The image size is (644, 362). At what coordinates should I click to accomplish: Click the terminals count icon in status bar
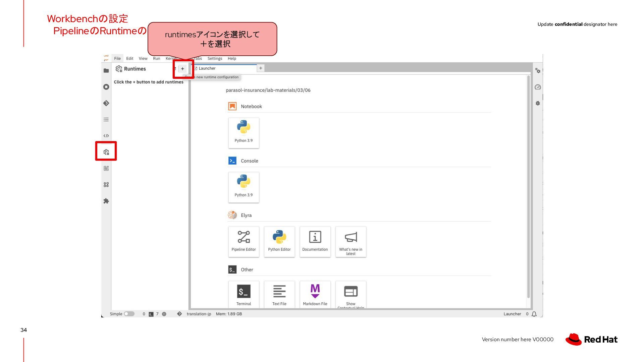click(151, 314)
